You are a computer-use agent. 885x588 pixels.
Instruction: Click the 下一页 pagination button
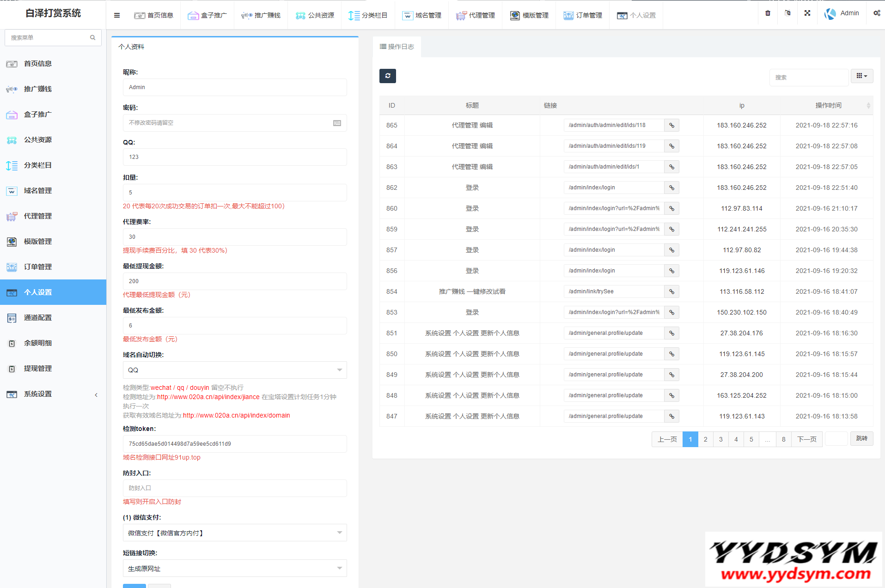tap(806, 439)
